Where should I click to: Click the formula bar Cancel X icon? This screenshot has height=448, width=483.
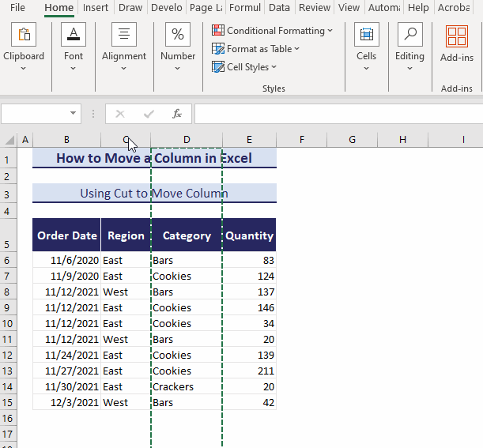click(x=120, y=114)
